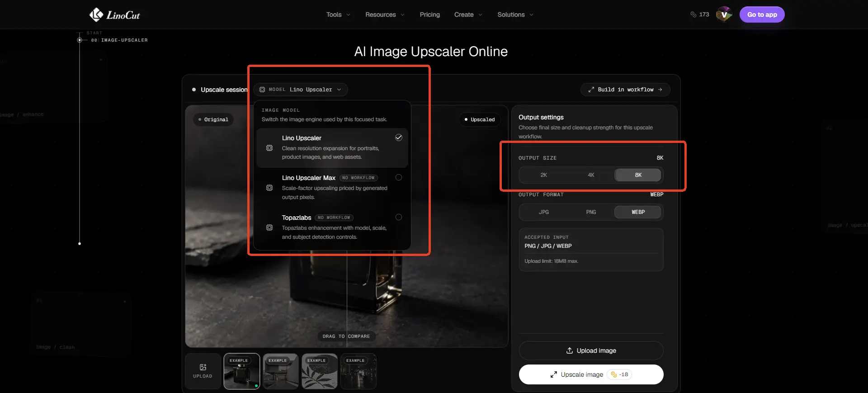Image resolution: width=868 pixels, height=393 pixels.
Task: Click Build in workflow button
Action: (625, 90)
